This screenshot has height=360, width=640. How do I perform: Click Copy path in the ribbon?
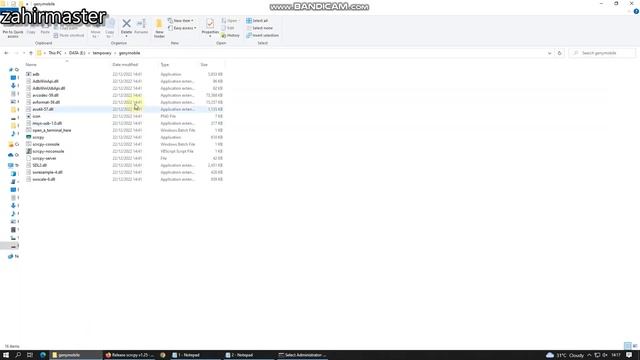click(x=65, y=28)
